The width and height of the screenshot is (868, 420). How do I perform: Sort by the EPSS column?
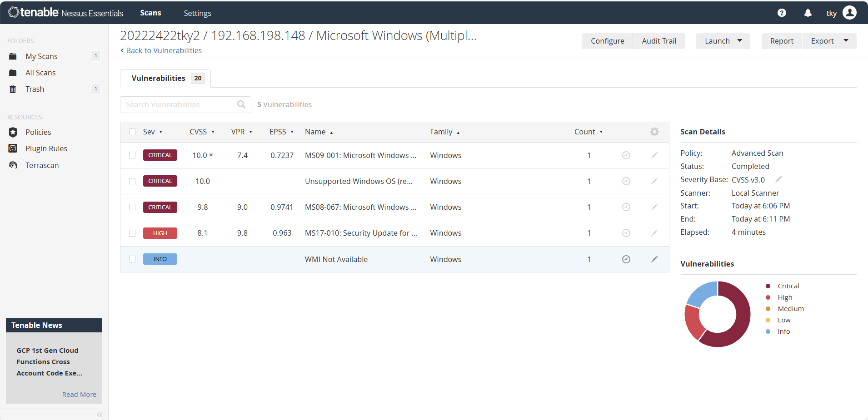tap(282, 132)
